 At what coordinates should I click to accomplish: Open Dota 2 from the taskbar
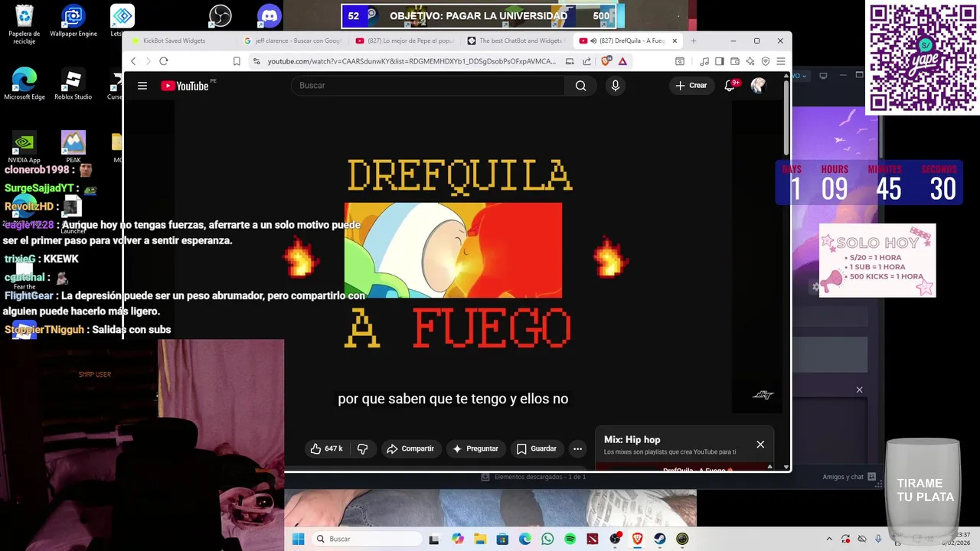tap(593, 539)
